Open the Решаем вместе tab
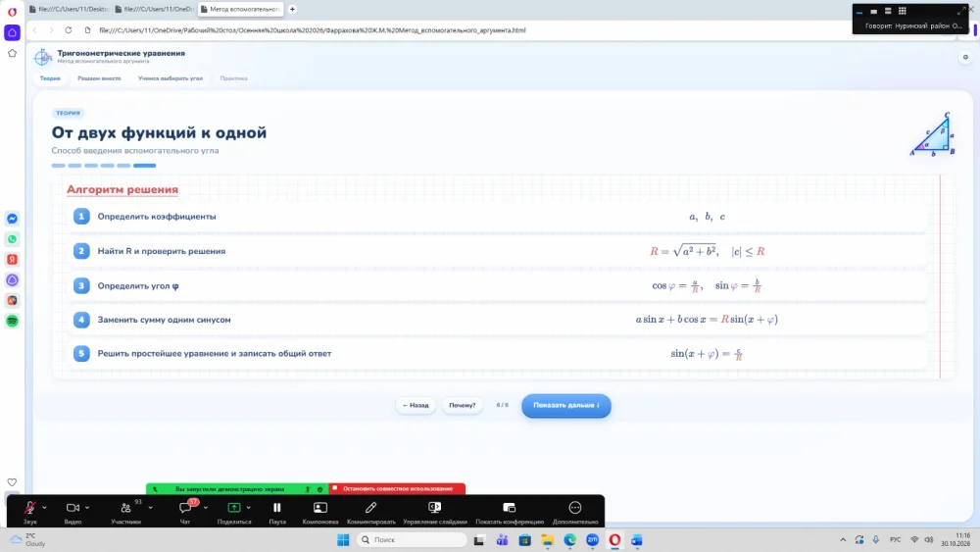 click(x=99, y=78)
